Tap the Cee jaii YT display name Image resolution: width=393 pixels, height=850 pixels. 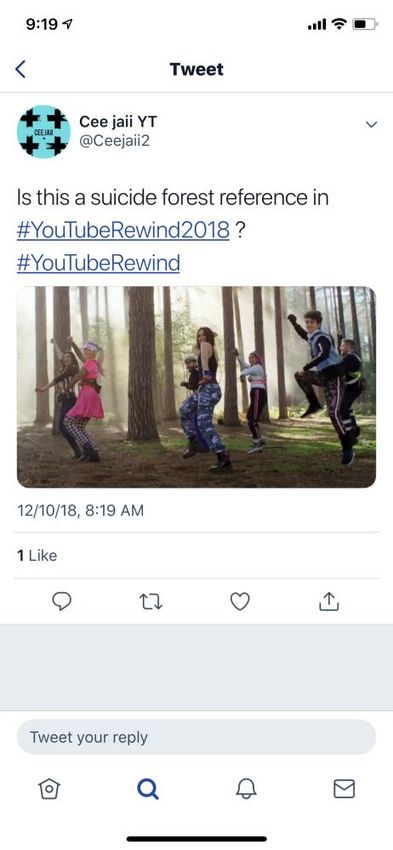click(x=118, y=121)
